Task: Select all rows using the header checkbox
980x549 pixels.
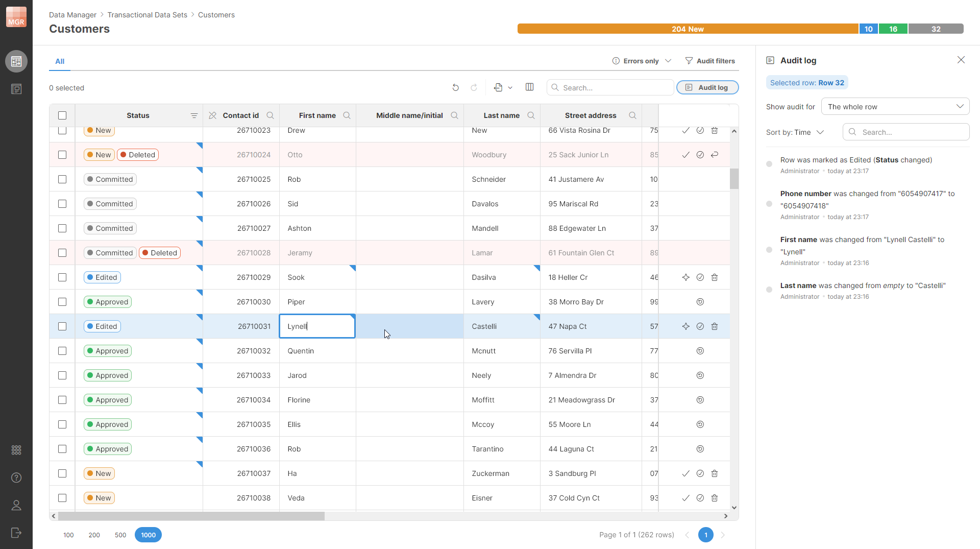Action: [62, 115]
